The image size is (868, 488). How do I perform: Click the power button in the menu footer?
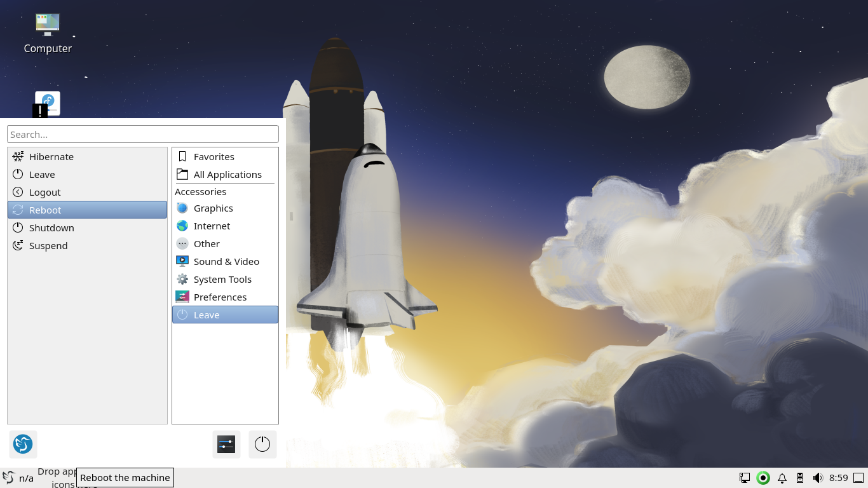[x=262, y=444]
